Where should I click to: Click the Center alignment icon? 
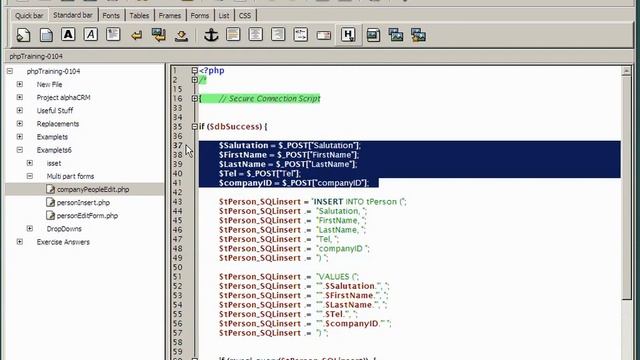[256, 35]
